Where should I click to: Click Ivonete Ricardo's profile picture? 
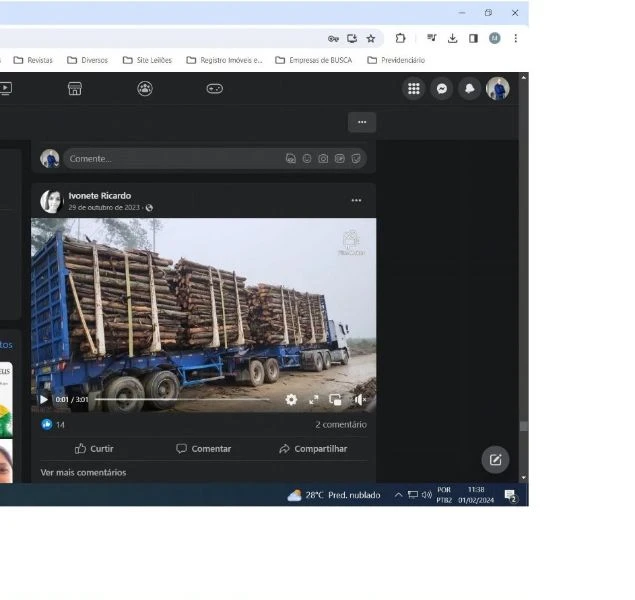(x=51, y=201)
